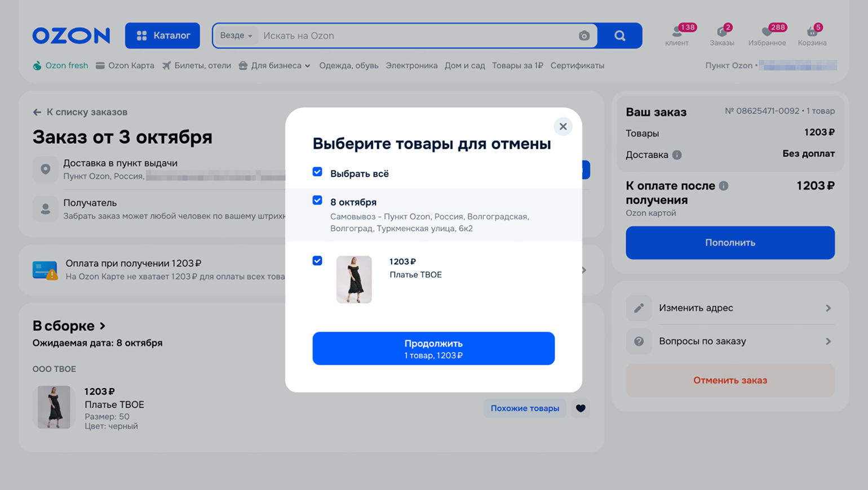
Task: Open Платье ТВОЕ in the order list
Action: point(114,404)
